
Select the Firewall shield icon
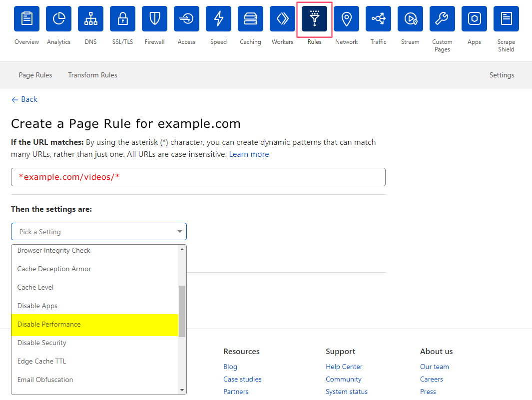point(154,19)
